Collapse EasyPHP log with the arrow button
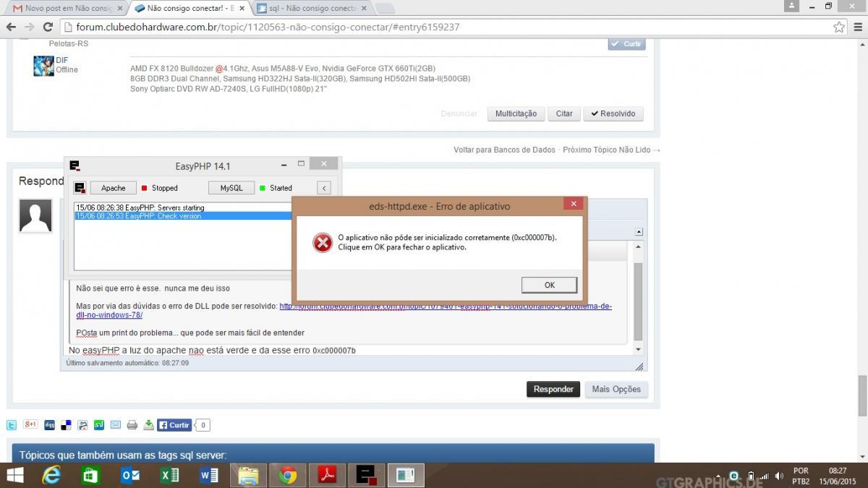The image size is (868, 488). tap(324, 188)
